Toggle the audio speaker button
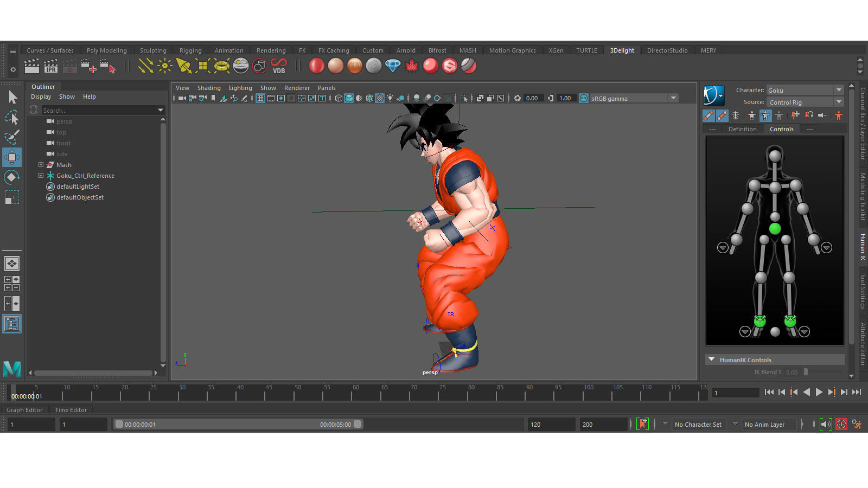This screenshot has width=868, height=488. 826,424
